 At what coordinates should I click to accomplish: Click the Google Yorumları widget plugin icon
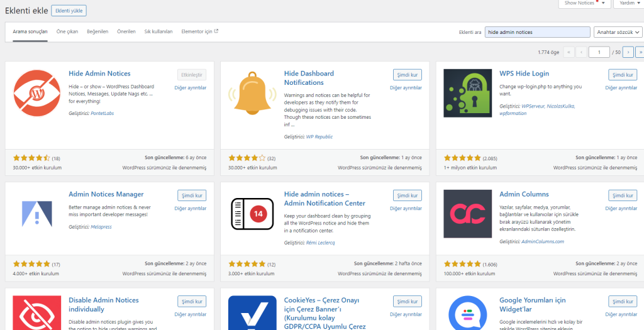[467, 312]
